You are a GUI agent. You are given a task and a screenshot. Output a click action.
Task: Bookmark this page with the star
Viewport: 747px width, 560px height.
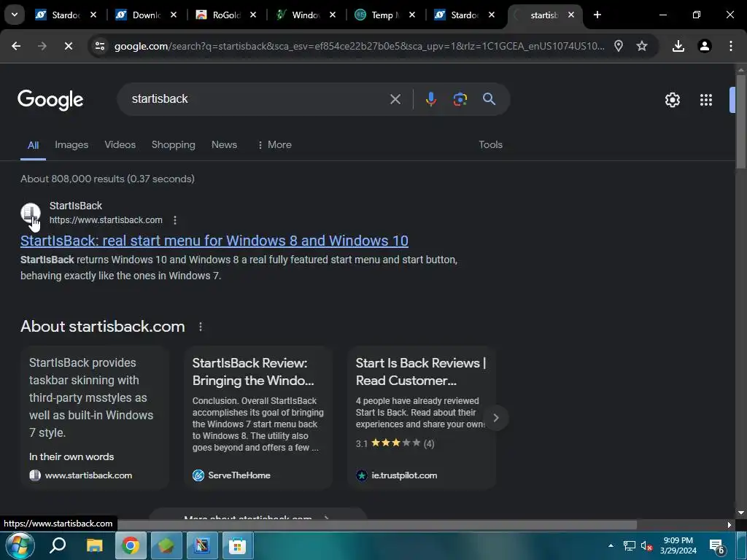pyautogui.click(x=642, y=46)
